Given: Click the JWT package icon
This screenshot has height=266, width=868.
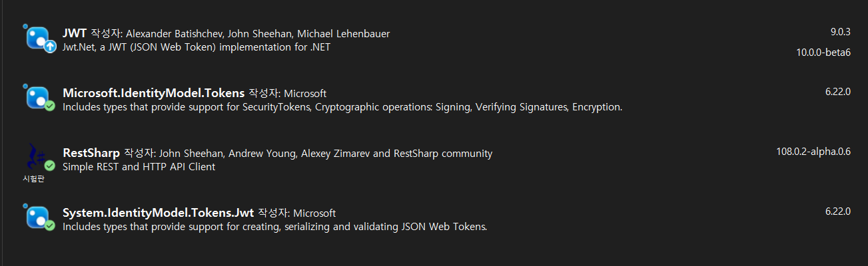Looking at the screenshot, I should pos(37,38).
